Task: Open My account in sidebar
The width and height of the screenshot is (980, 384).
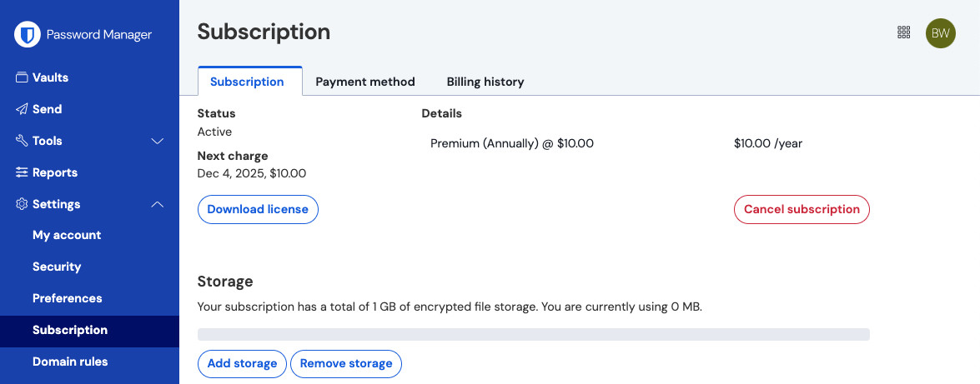Action: pos(67,235)
